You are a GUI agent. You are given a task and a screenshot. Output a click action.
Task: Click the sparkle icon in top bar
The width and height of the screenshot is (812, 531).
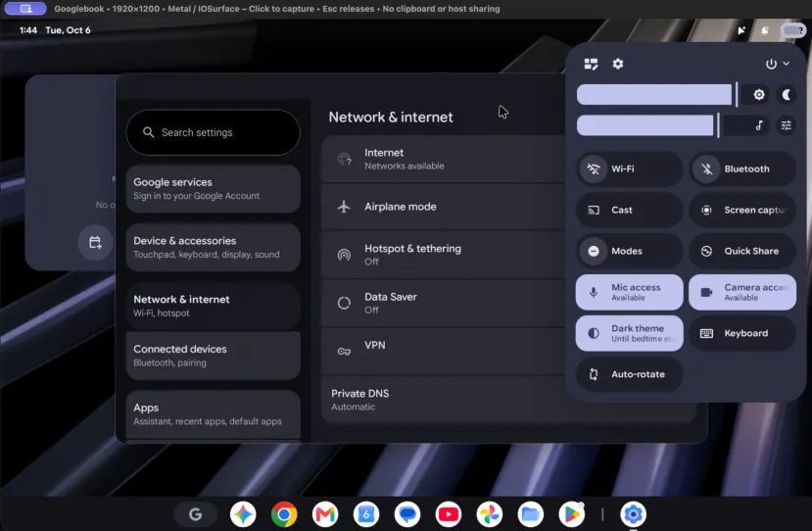coord(741,30)
